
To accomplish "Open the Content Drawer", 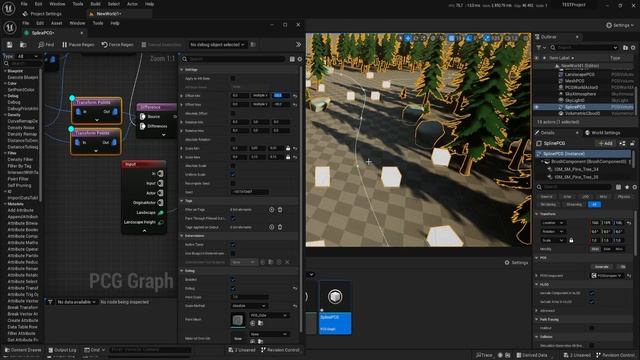I will tap(24, 350).
